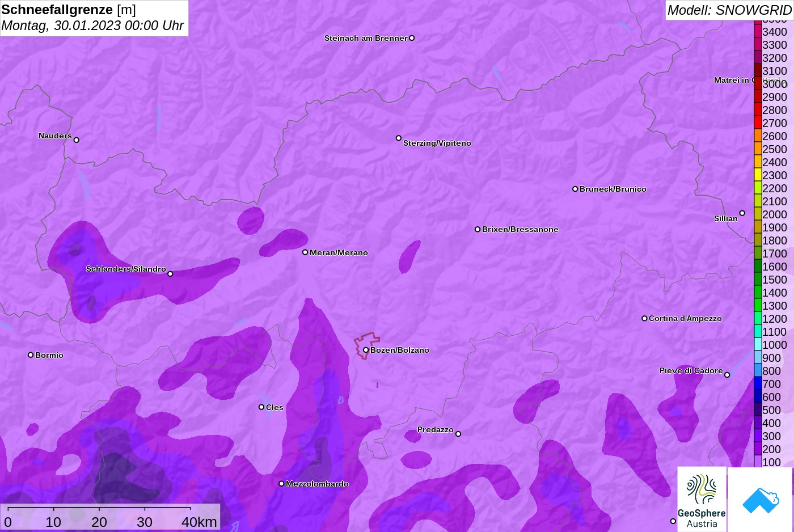Click the red Bolzano boundary outline
The height and width of the screenshot is (532, 794).
pyautogui.click(x=367, y=345)
